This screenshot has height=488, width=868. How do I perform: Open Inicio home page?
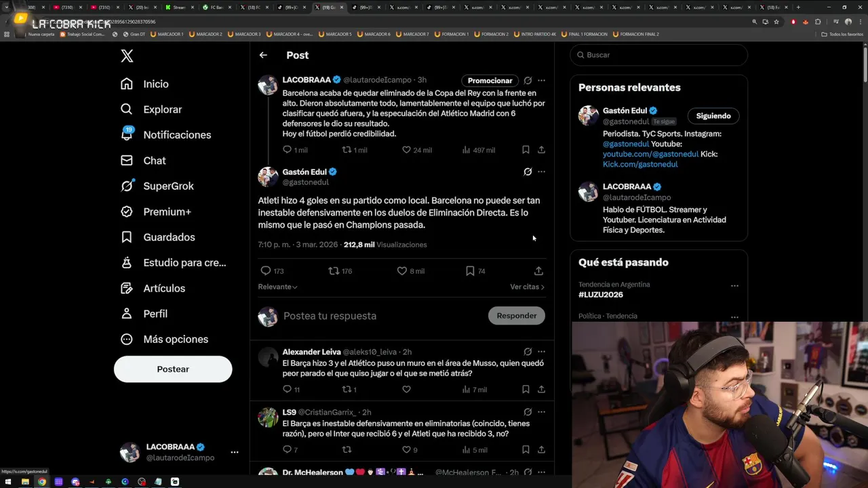(x=144, y=84)
